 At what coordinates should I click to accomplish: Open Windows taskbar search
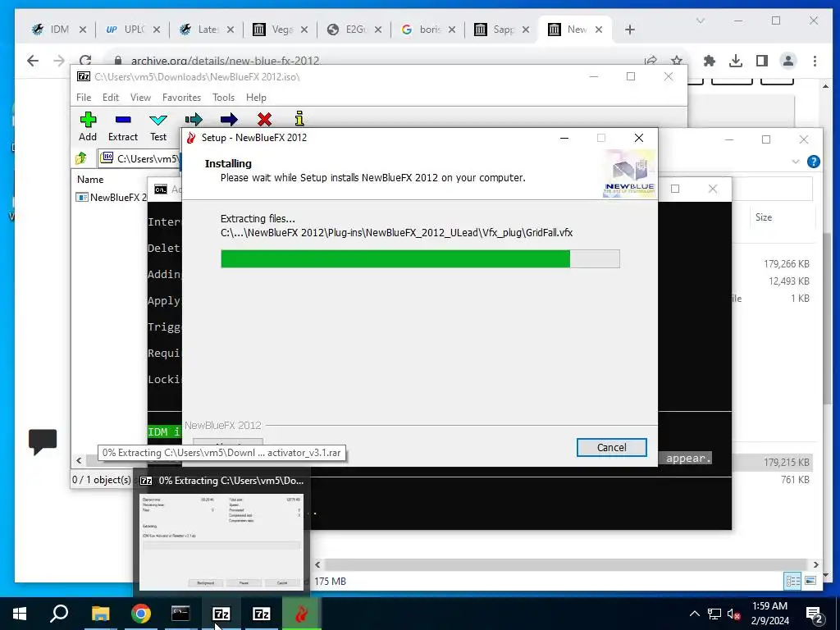[x=59, y=614]
